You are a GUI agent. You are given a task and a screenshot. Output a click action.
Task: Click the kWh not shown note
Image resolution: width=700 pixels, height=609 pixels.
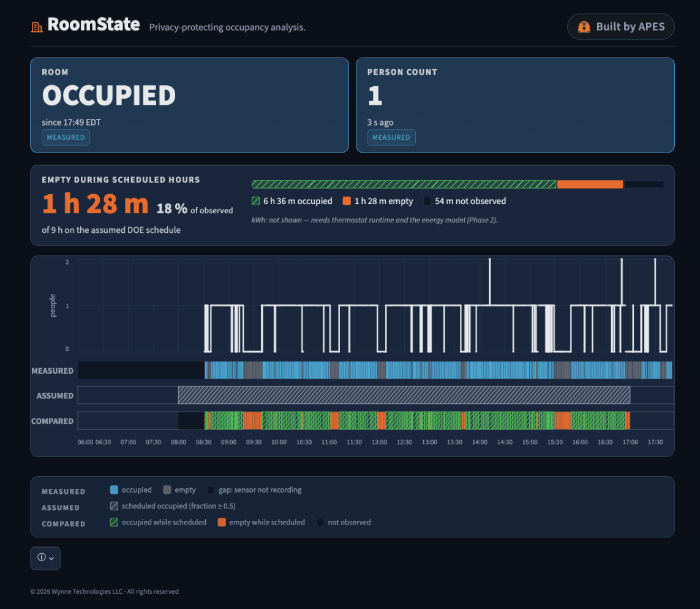(x=375, y=220)
